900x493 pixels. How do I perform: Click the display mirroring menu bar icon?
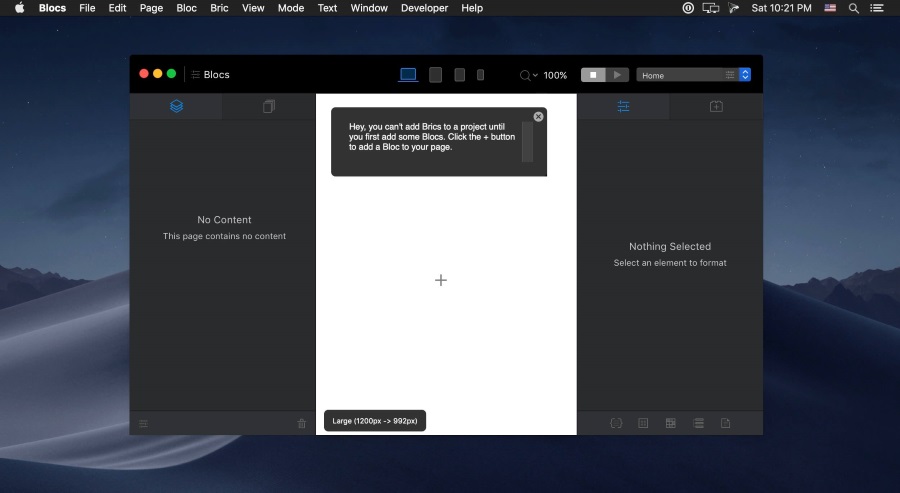(711, 8)
